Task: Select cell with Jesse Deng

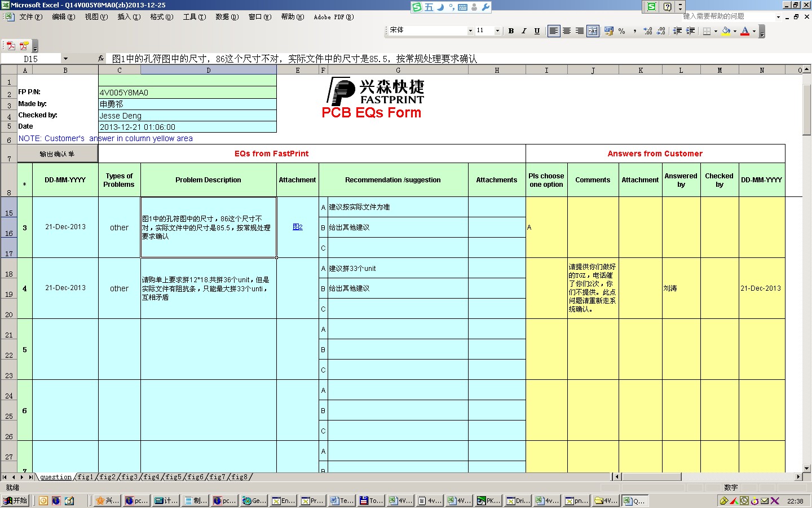Action: click(187, 115)
